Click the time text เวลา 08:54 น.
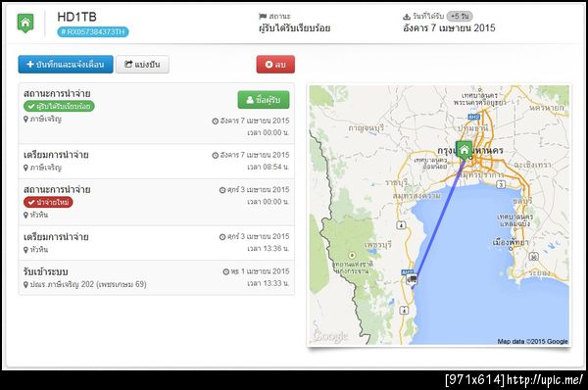 click(269, 167)
